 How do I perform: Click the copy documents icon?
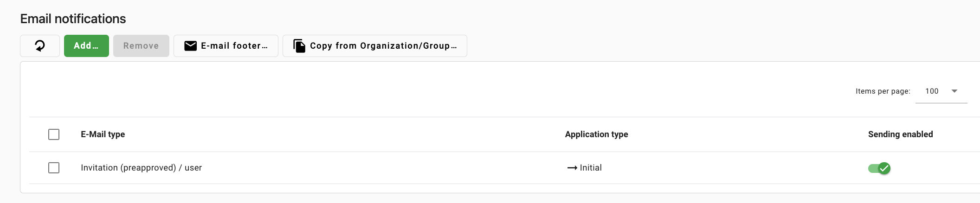pyautogui.click(x=299, y=46)
